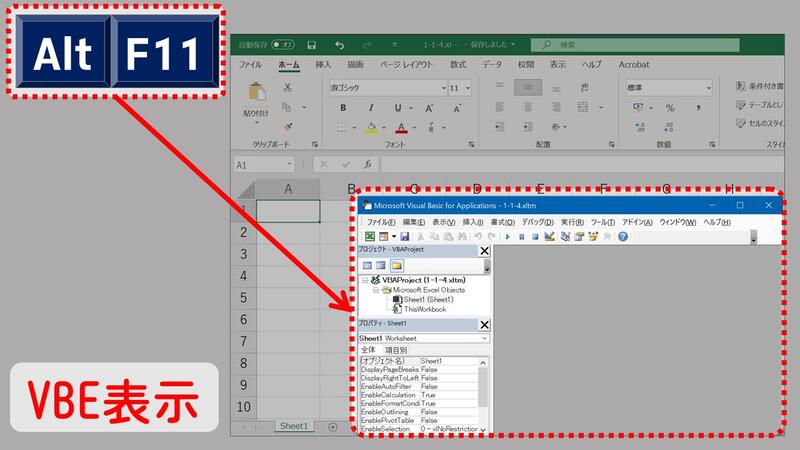The image size is (800, 450).
Task: Click the Sheet1 tab at bottom of Excel
Action: click(293, 426)
